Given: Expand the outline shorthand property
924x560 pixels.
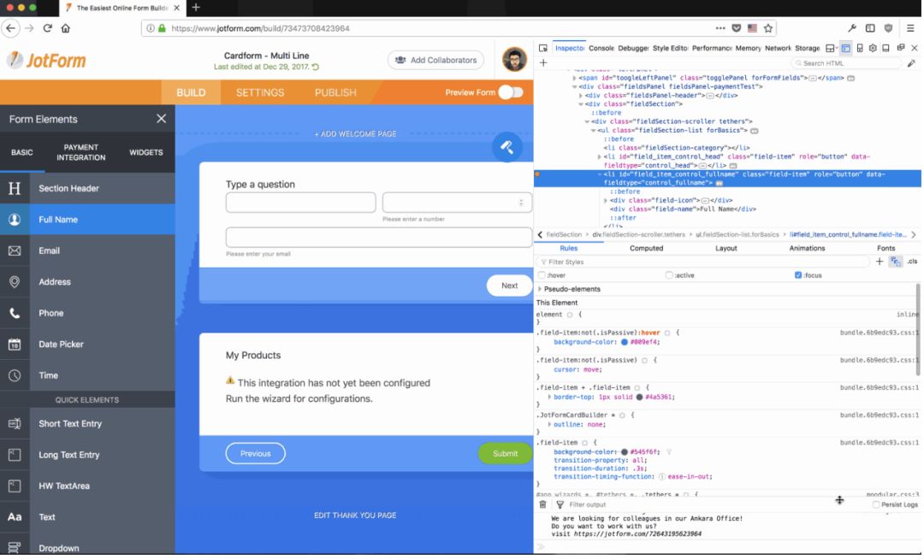Looking at the screenshot, I should 550,425.
